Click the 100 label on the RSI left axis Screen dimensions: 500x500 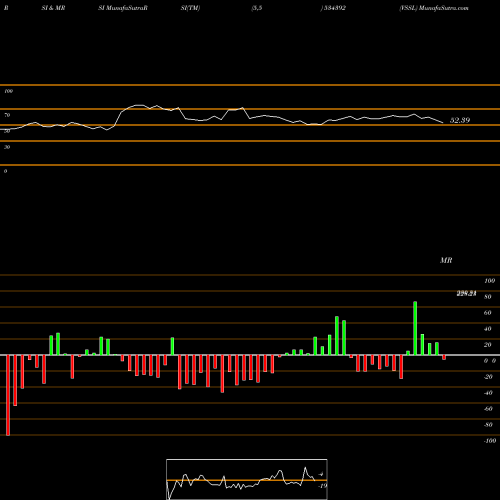pos(8,91)
